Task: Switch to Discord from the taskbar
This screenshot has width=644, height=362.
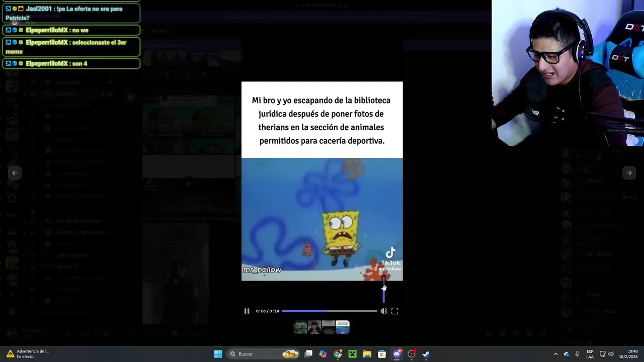Action: coord(396,354)
